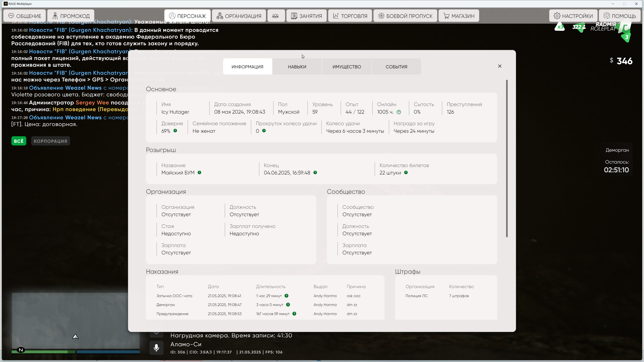This screenshot has width=644, height=362.
Task: Click the 322 players online indicator
Action: click(x=579, y=27)
